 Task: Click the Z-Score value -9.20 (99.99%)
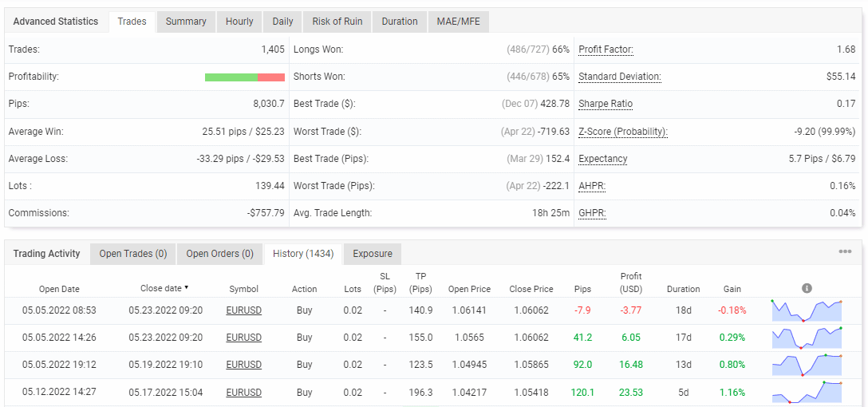click(824, 132)
